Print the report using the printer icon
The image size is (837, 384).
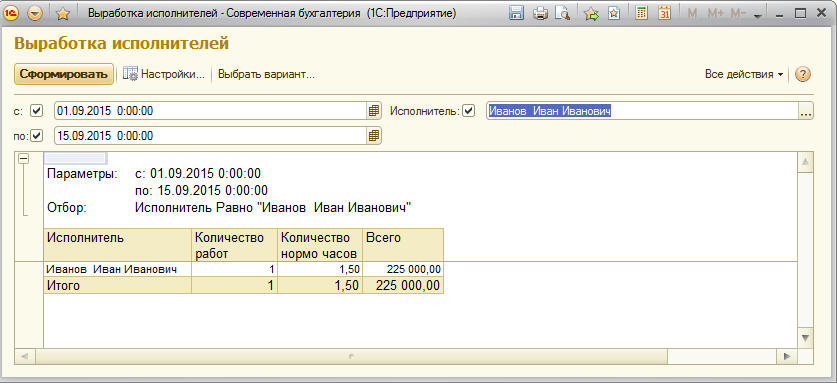click(x=540, y=14)
